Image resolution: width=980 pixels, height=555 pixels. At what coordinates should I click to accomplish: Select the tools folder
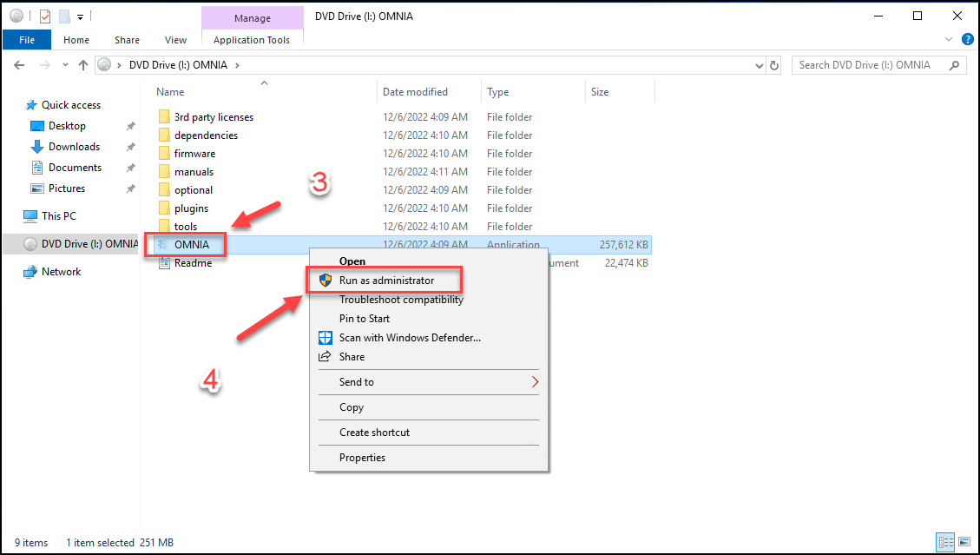186,226
